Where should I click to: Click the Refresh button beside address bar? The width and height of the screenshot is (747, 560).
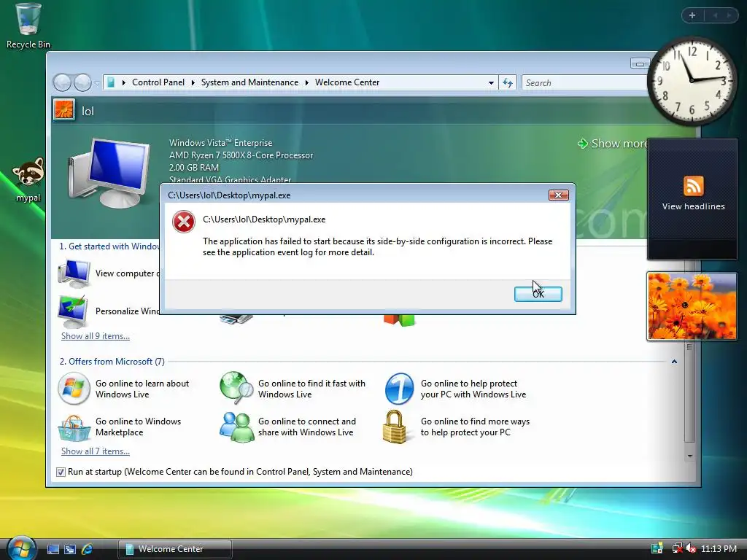coord(508,83)
